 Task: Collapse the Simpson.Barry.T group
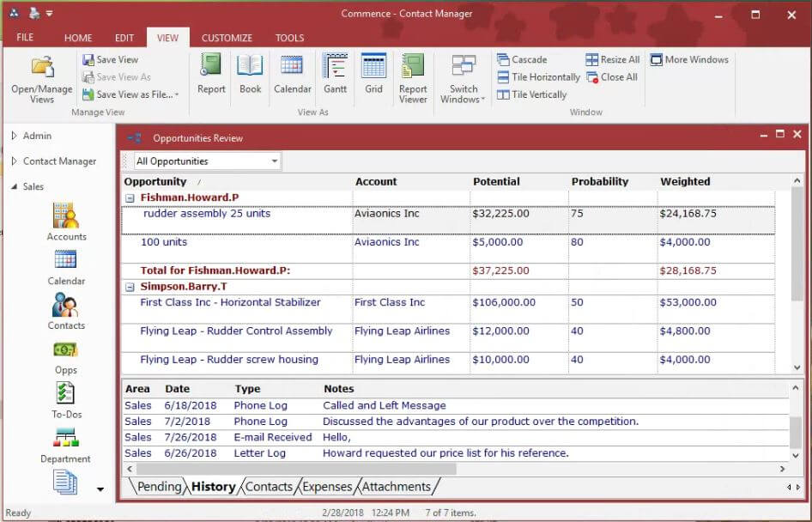click(x=130, y=287)
